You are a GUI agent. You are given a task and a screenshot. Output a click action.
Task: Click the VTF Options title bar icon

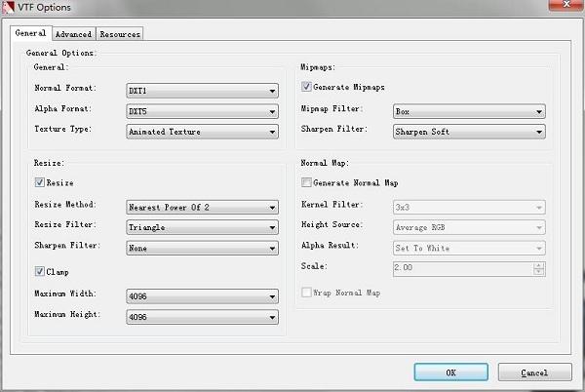coord(10,9)
